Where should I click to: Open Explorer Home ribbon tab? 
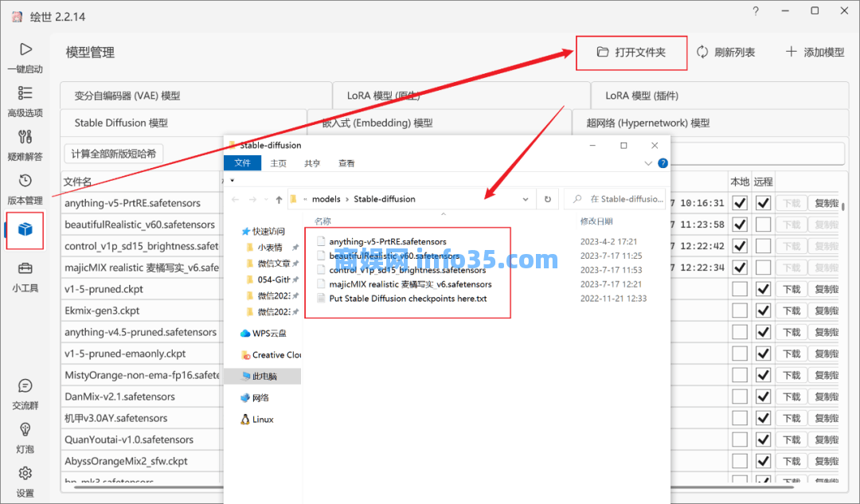pos(278,163)
